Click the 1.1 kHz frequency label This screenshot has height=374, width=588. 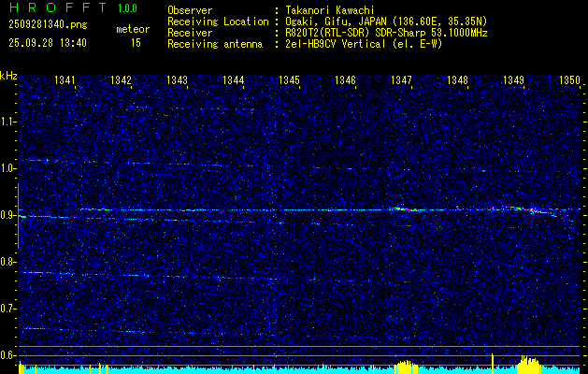(8, 121)
